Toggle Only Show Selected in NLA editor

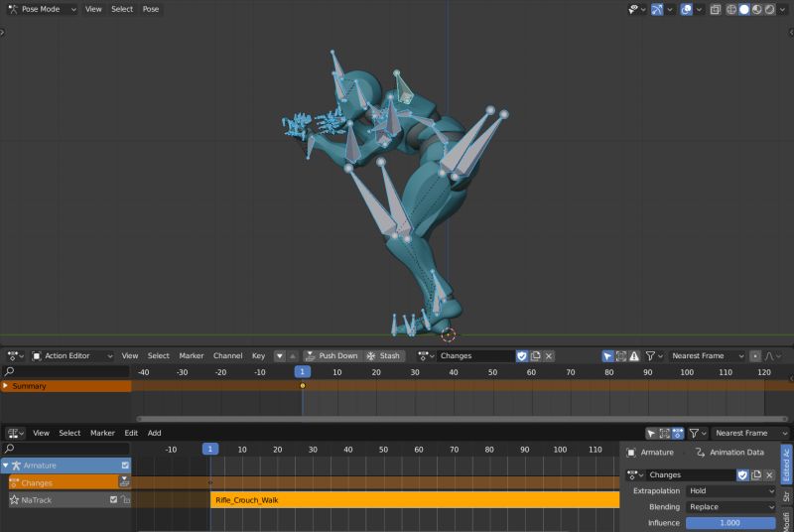(x=651, y=433)
